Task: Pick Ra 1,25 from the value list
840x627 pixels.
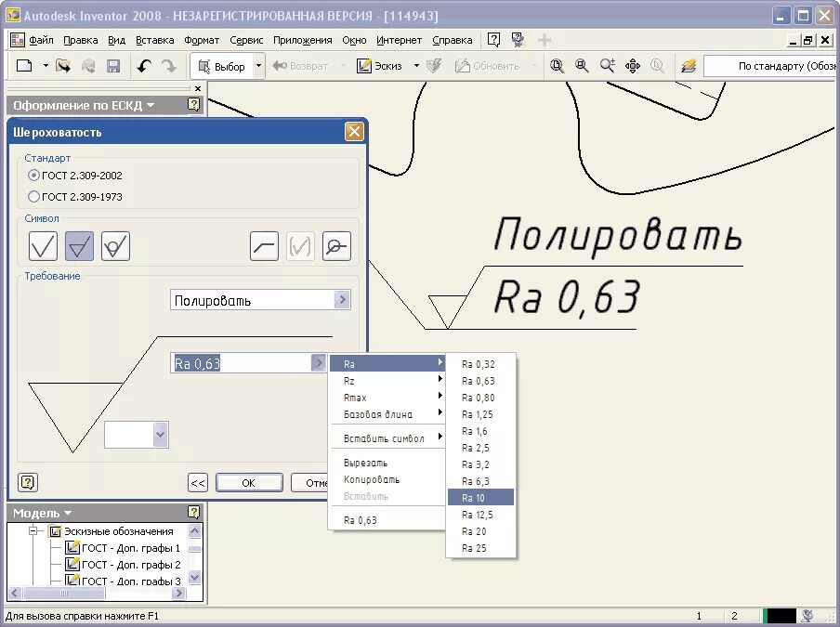Action: [x=480, y=414]
